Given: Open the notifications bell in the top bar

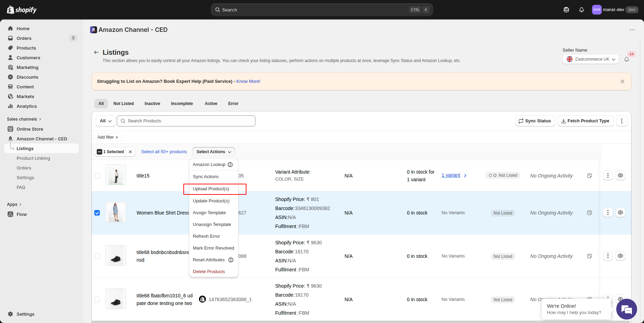Looking at the screenshot, I should click(x=582, y=10).
